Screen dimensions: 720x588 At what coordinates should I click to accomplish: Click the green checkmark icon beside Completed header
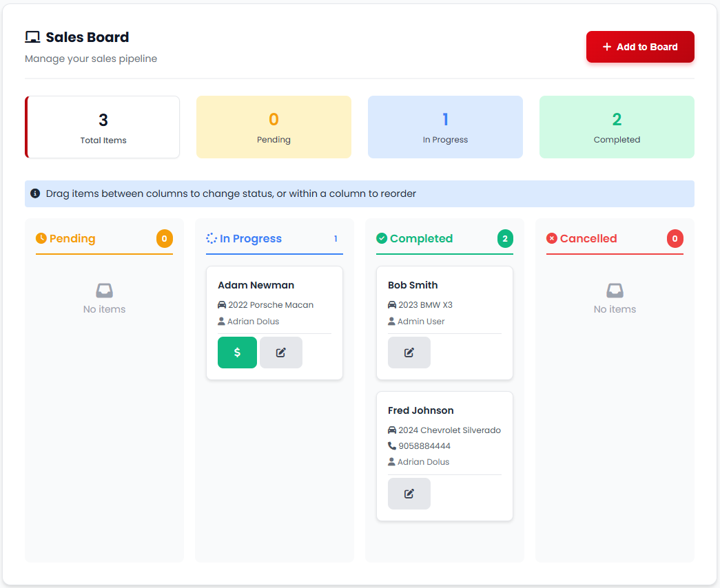pos(381,238)
